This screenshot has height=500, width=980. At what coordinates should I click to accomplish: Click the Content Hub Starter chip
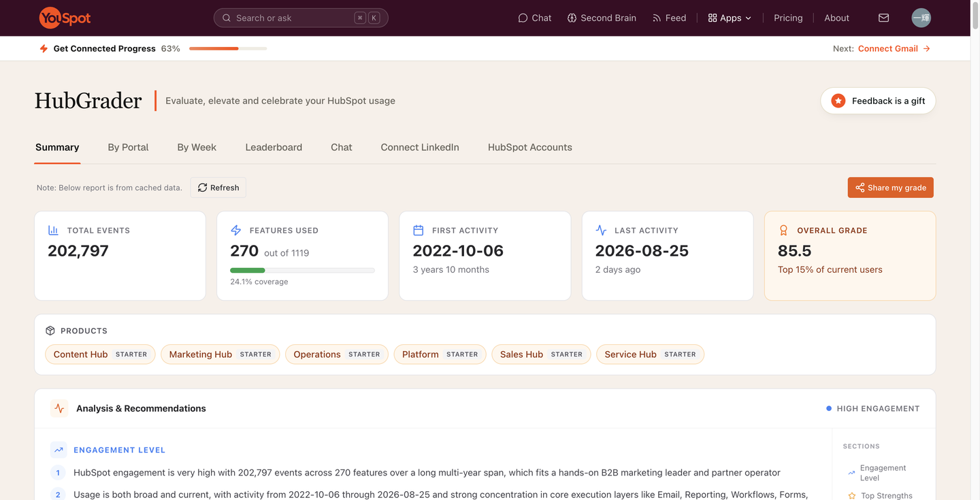(x=101, y=354)
